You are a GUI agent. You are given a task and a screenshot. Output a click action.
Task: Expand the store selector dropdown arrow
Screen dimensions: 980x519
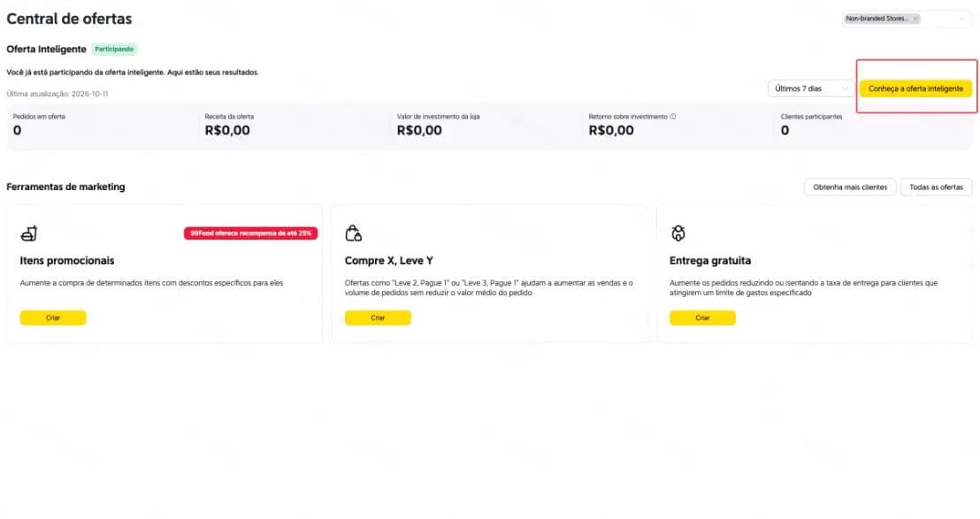962,19
